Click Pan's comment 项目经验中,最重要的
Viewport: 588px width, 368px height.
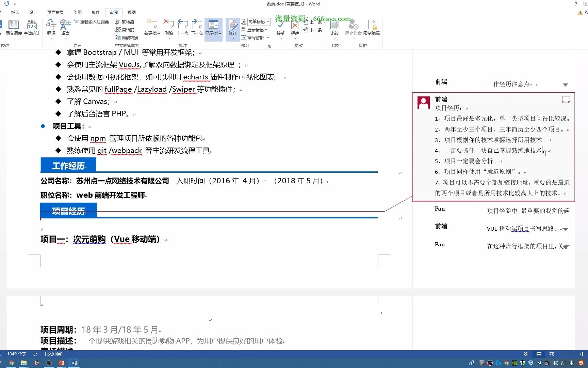tap(528, 211)
